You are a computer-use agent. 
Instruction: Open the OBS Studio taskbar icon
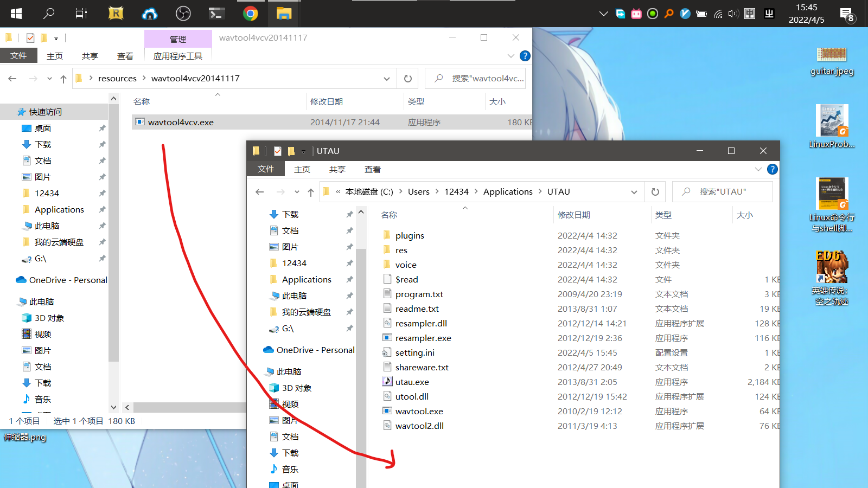coord(183,14)
